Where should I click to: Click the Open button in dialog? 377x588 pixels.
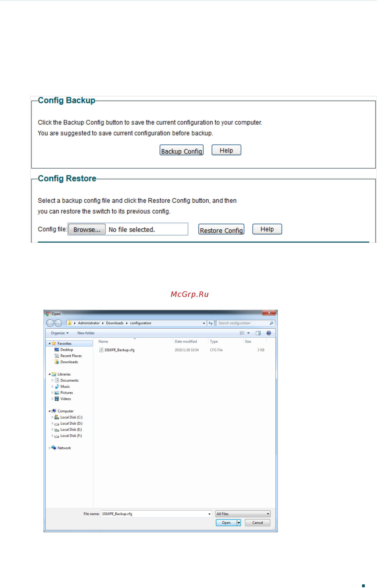pyautogui.click(x=226, y=522)
